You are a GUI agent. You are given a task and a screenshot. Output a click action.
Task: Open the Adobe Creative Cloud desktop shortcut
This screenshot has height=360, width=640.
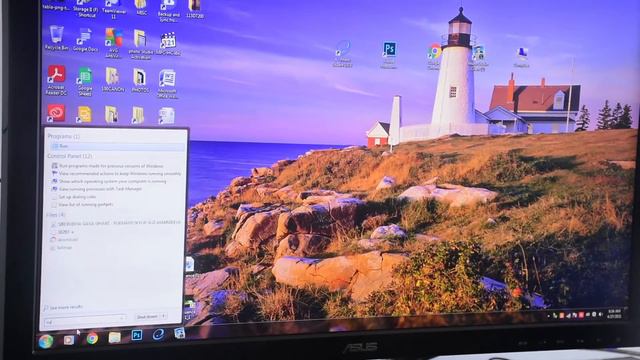pos(56,113)
